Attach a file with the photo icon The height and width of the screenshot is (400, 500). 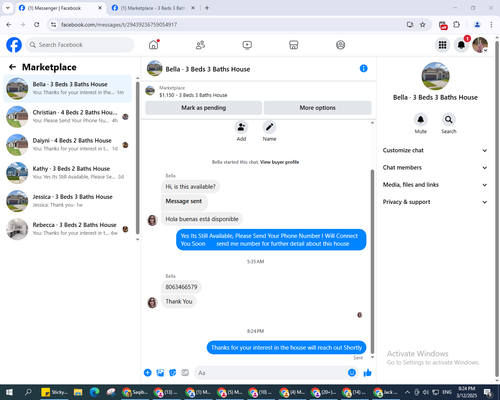[x=160, y=373]
